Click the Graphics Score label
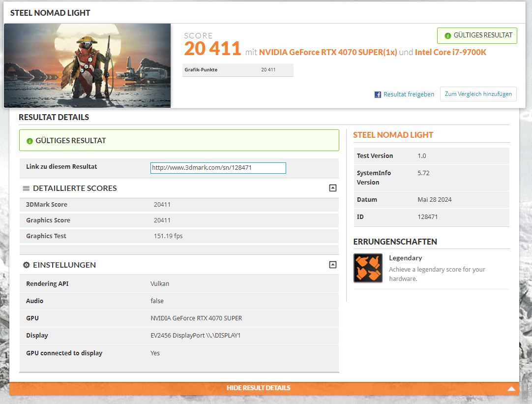Image resolution: width=532 pixels, height=404 pixels. pyautogui.click(x=48, y=220)
